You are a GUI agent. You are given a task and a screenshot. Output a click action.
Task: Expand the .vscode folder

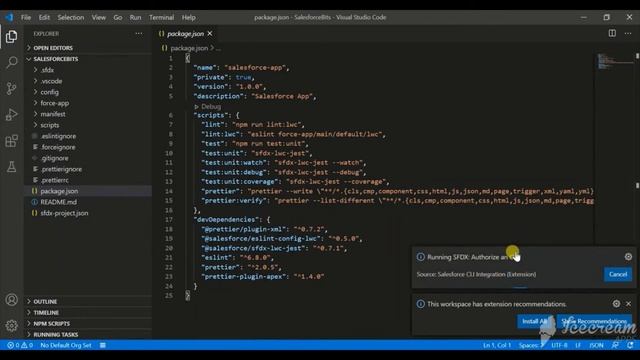(51, 81)
